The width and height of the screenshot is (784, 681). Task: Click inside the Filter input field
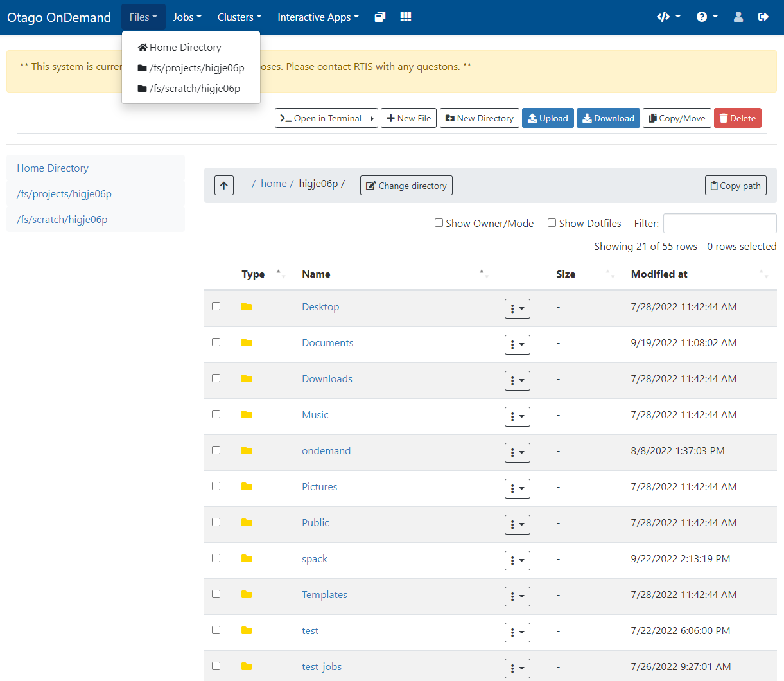(x=719, y=223)
